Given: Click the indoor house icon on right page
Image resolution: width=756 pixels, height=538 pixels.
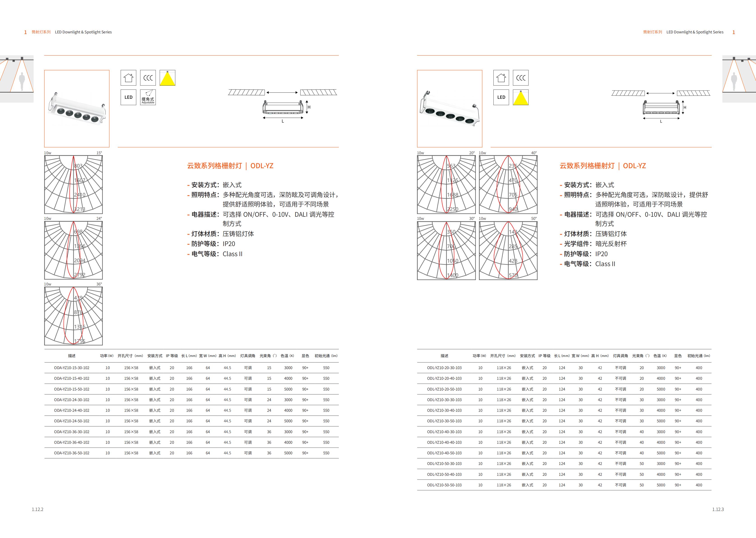Looking at the screenshot, I should (501, 78).
